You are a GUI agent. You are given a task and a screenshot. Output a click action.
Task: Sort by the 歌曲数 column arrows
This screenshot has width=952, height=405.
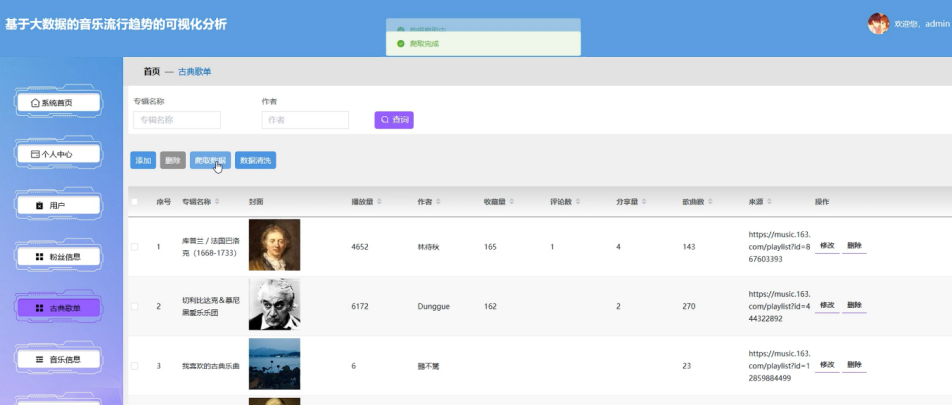(x=710, y=202)
